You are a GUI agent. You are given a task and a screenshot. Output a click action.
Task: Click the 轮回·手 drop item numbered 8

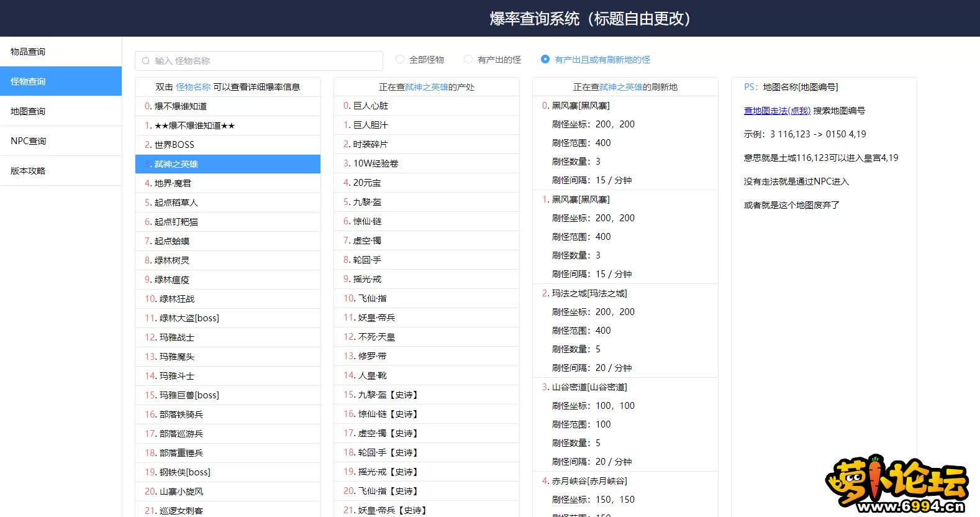click(x=427, y=260)
